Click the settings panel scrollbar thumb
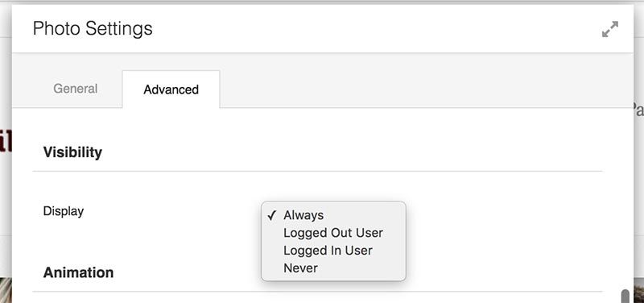The width and height of the screenshot is (644, 303). tap(625, 297)
